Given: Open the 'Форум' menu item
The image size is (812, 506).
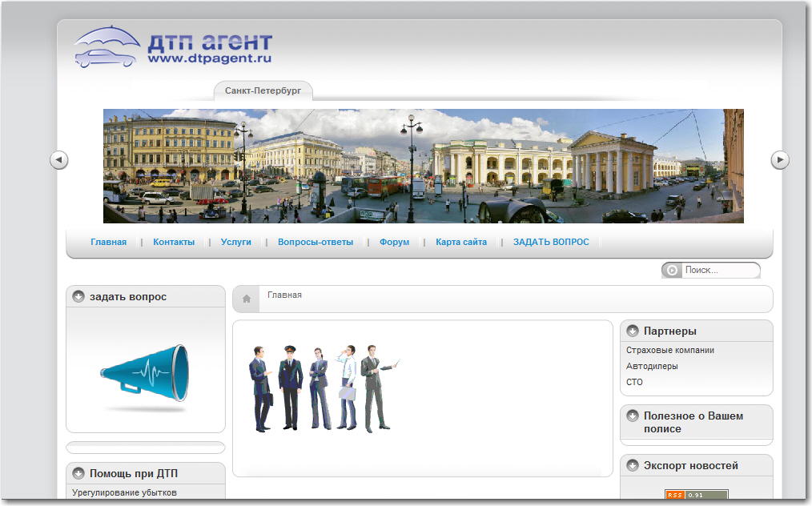Looking at the screenshot, I should pyautogui.click(x=394, y=242).
